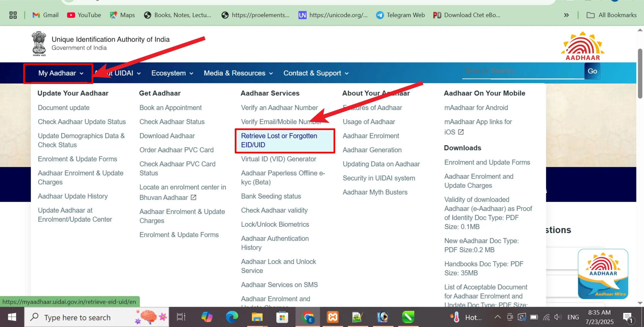Select Virtual ID (VID) Generator
644x327 pixels.
[278, 159]
